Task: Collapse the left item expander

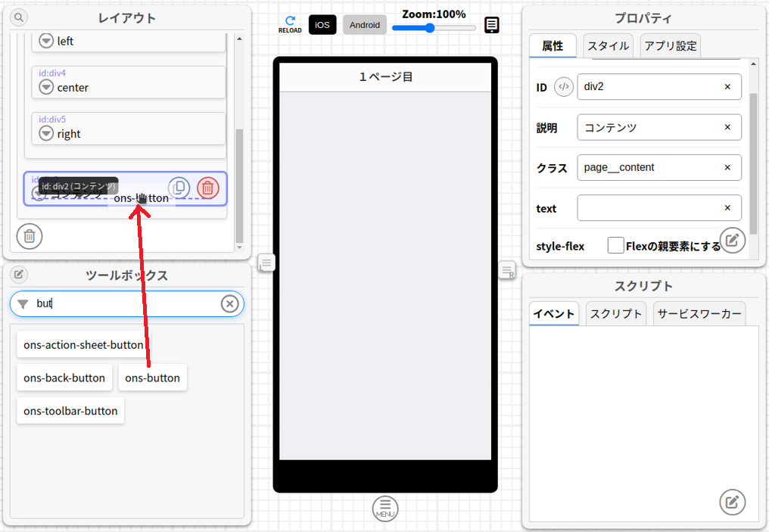Action: point(46,41)
